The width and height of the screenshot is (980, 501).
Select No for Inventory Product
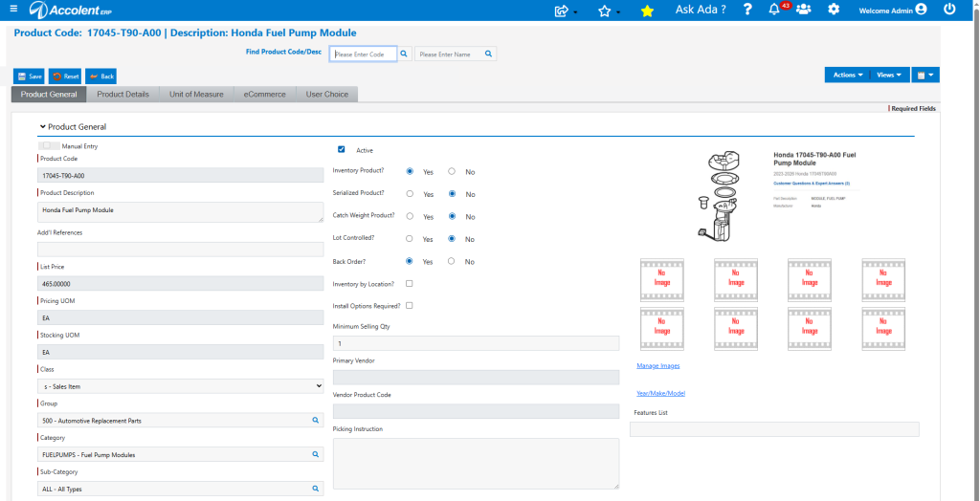pyautogui.click(x=452, y=171)
